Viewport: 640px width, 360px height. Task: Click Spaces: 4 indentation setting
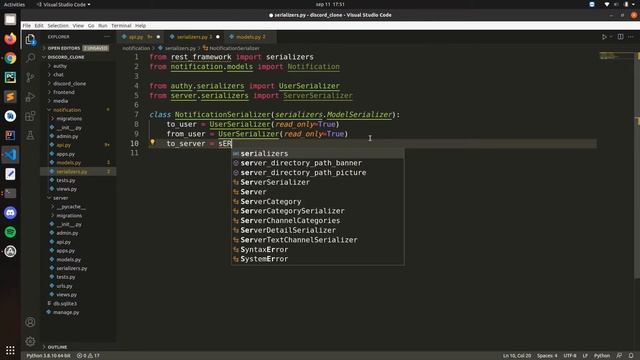[547, 356]
